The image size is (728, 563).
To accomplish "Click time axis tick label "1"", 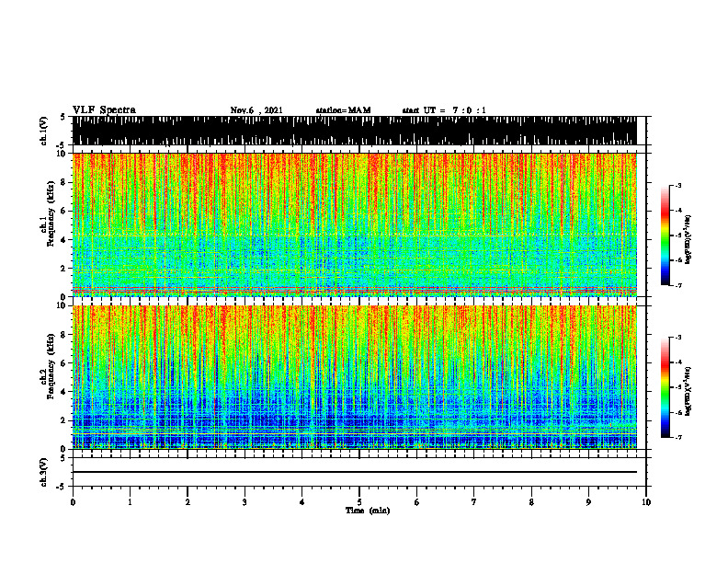I will tap(130, 502).
